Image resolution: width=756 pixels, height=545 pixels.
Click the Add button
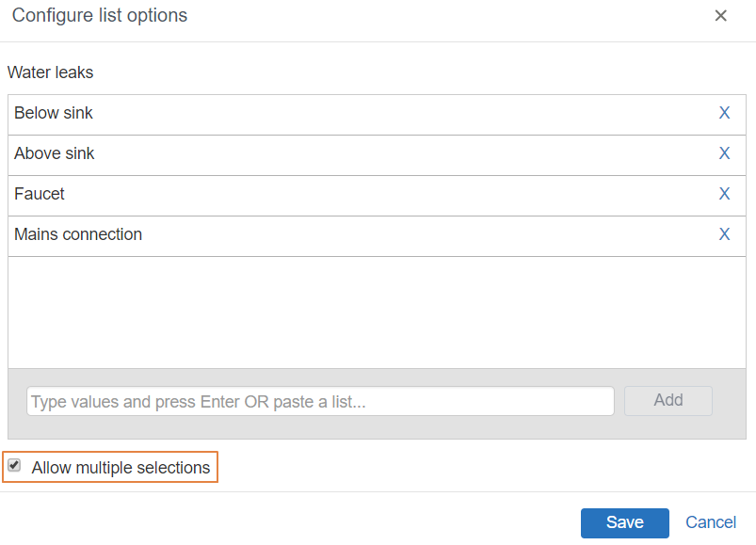[x=668, y=400]
